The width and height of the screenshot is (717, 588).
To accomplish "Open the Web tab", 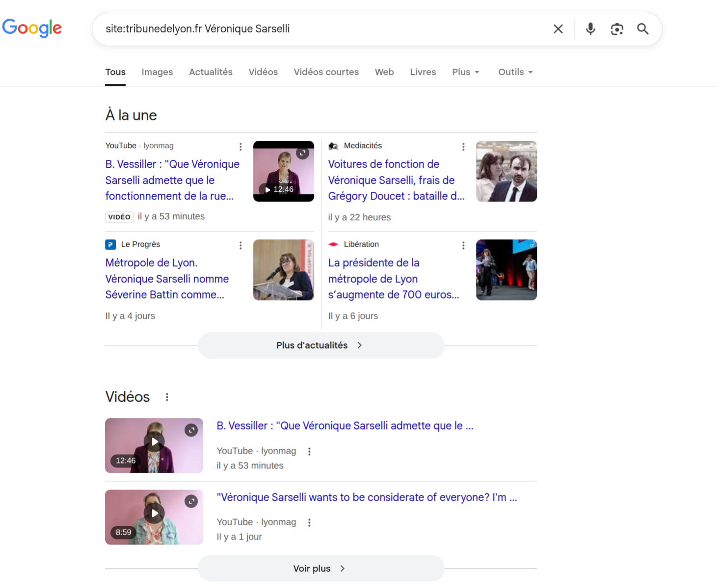I will point(384,72).
